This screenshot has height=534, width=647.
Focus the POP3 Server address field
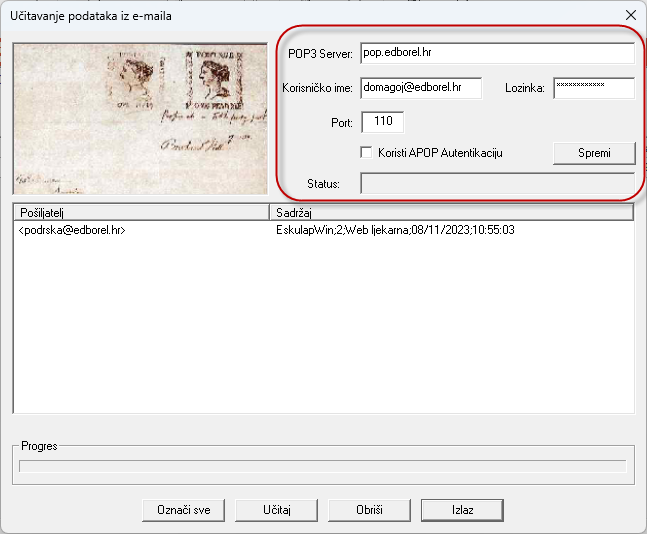pyautogui.click(x=497, y=53)
